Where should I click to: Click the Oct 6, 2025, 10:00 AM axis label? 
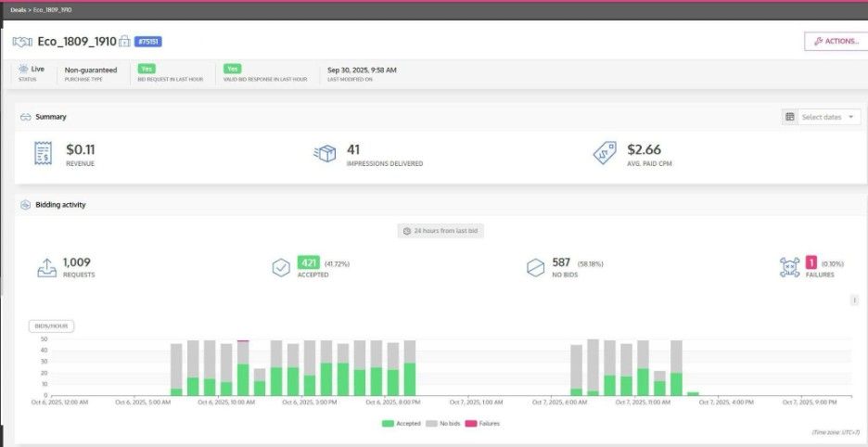click(x=226, y=402)
